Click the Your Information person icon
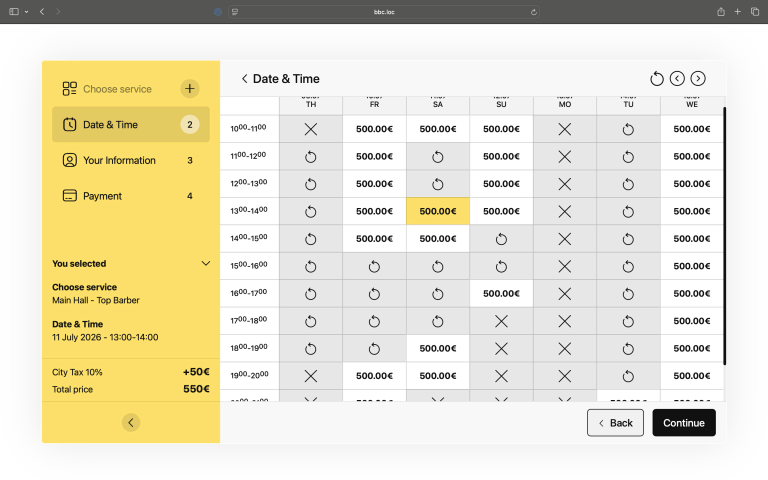This screenshot has width=768, height=480. pos(70,160)
